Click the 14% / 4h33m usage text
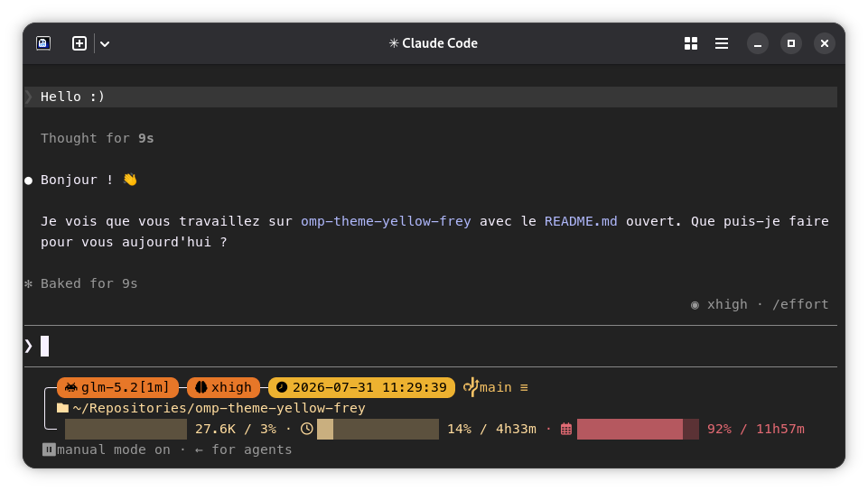Image resolution: width=868 pixels, height=491 pixels. click(491, 429)
